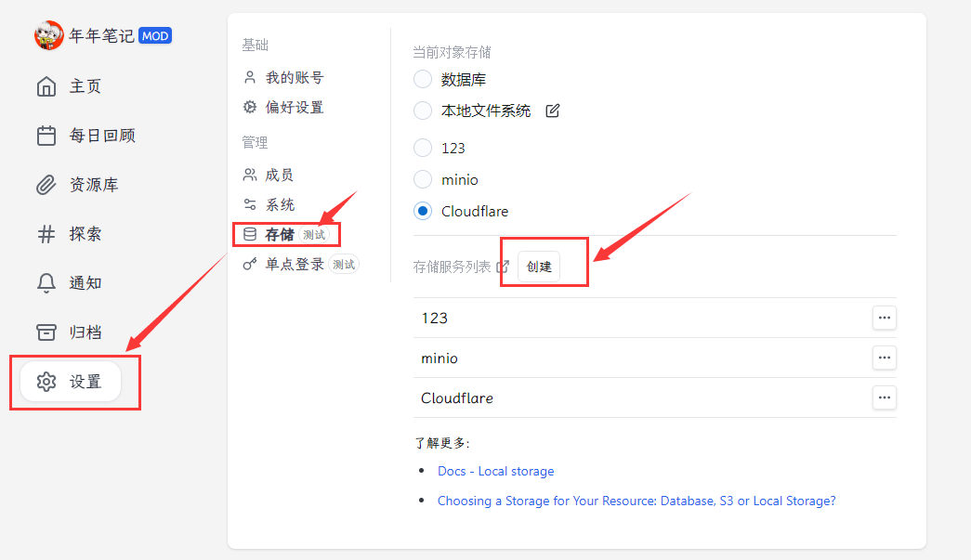This screenshot has height=560, width=971.
Task: Expand the more menu for minio row
Action: [x=884, y=358]
